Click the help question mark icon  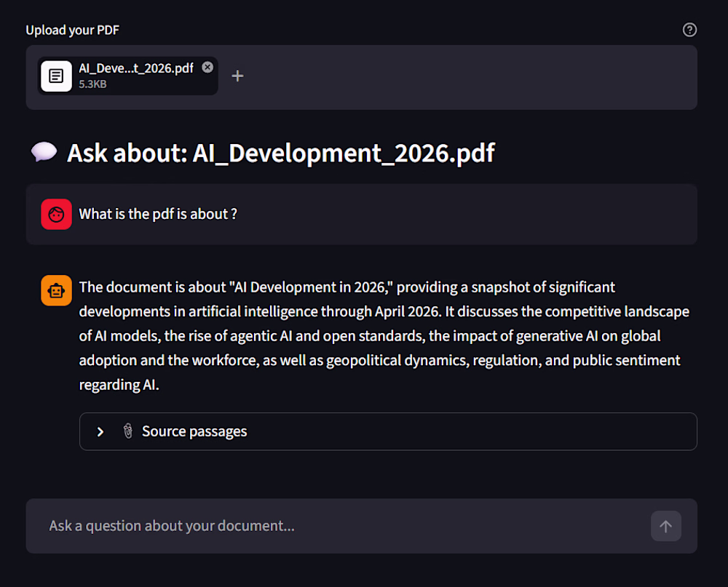pos(689,30)
